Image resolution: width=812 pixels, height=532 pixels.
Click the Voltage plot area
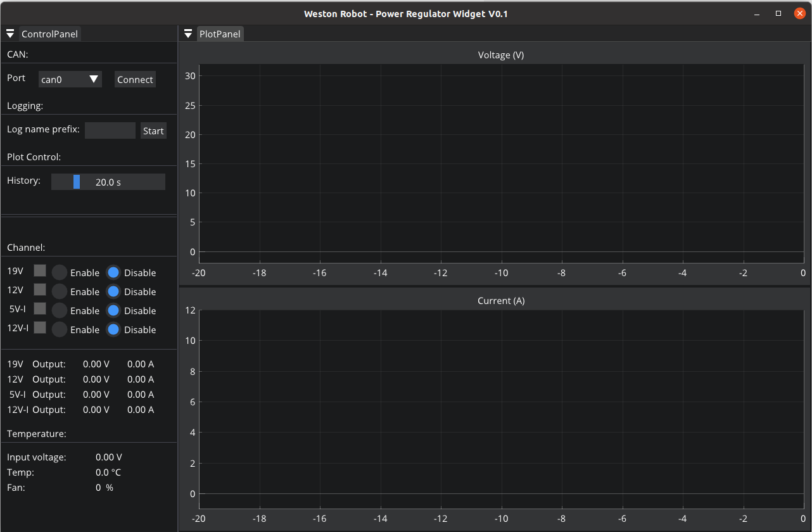coord(501,163)
